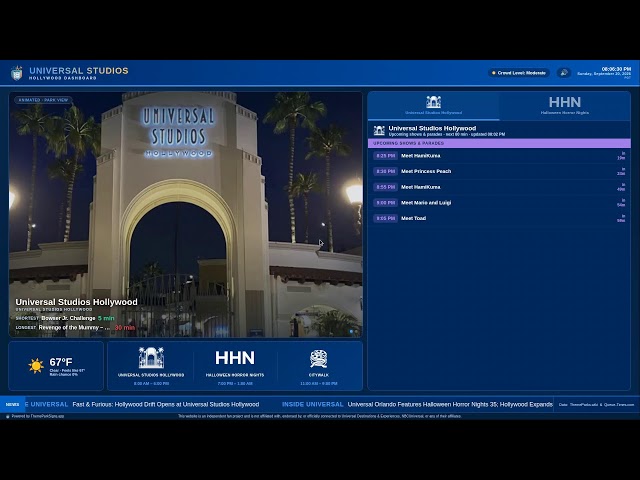Click the Universal Studios Hollywood Dashboard title
This screenshot has width=640, height=480.
pos(79,73)
